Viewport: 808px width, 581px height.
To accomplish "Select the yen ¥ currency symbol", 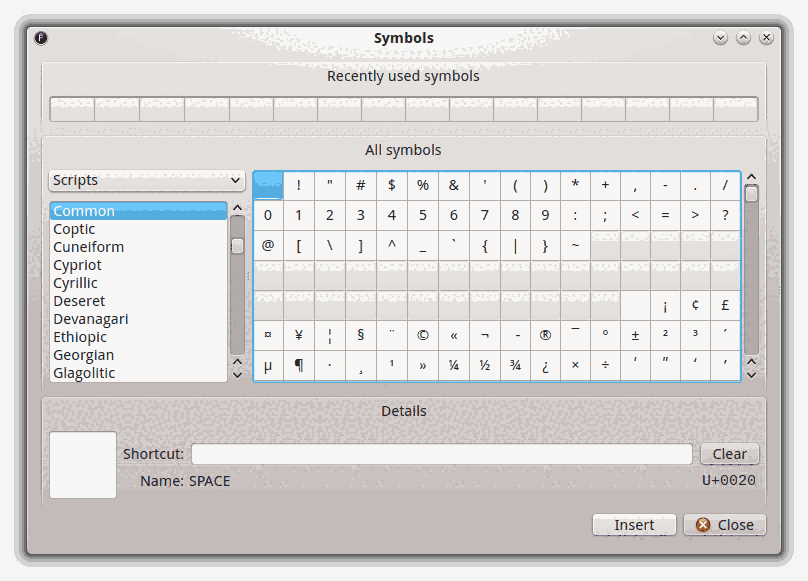I will (299, 335).
